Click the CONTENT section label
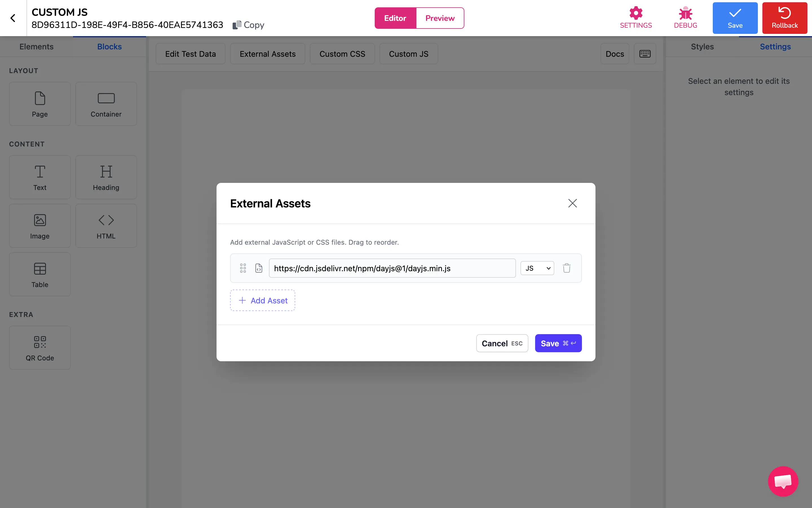Screen dimensions: 812x508 (x=27, y=144)
